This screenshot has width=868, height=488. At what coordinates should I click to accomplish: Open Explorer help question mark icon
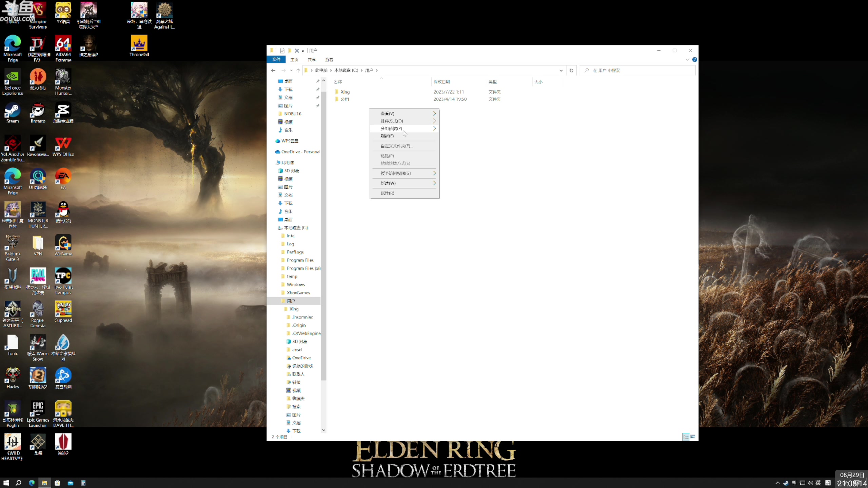point(694,60)
